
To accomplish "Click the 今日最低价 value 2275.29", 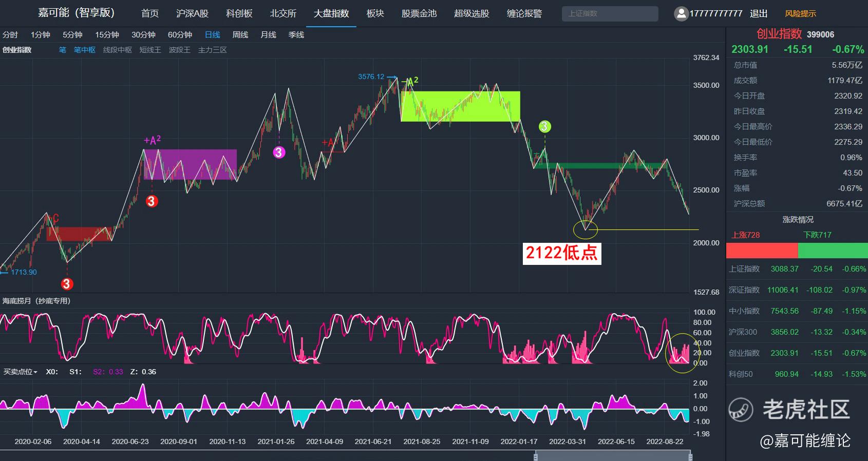I will 848,142.
